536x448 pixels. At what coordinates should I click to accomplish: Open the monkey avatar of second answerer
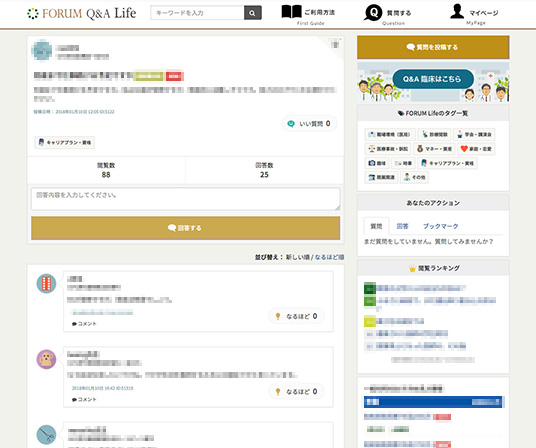click(x=46, y=359)
